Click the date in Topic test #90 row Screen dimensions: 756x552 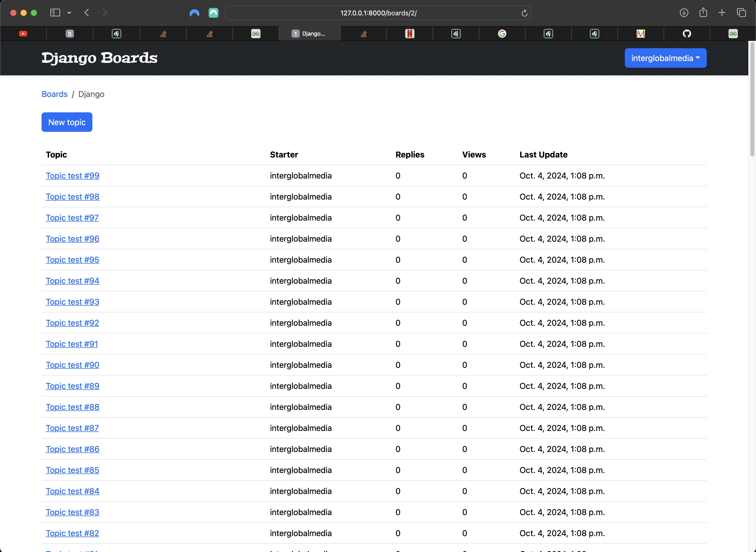(562, 365)
